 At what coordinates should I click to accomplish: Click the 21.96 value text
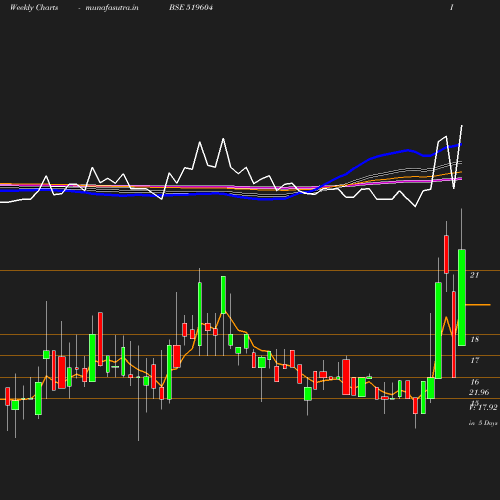[479, 392]
